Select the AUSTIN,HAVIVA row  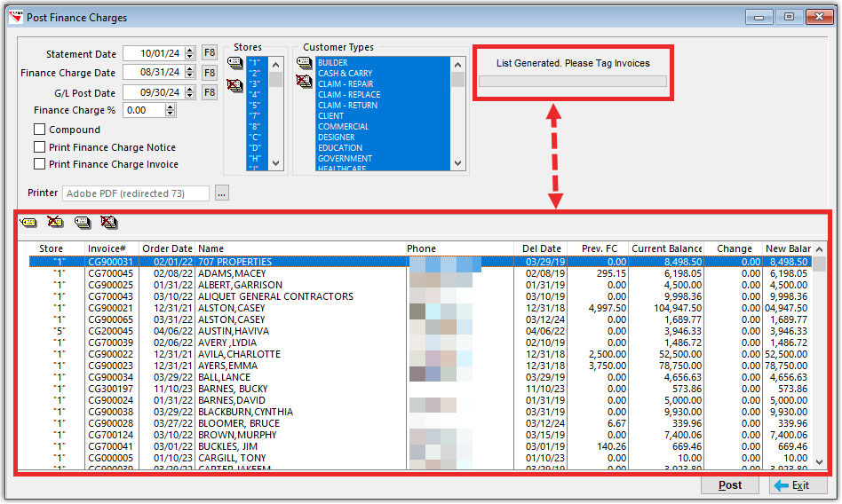click(x=420, y=331)
